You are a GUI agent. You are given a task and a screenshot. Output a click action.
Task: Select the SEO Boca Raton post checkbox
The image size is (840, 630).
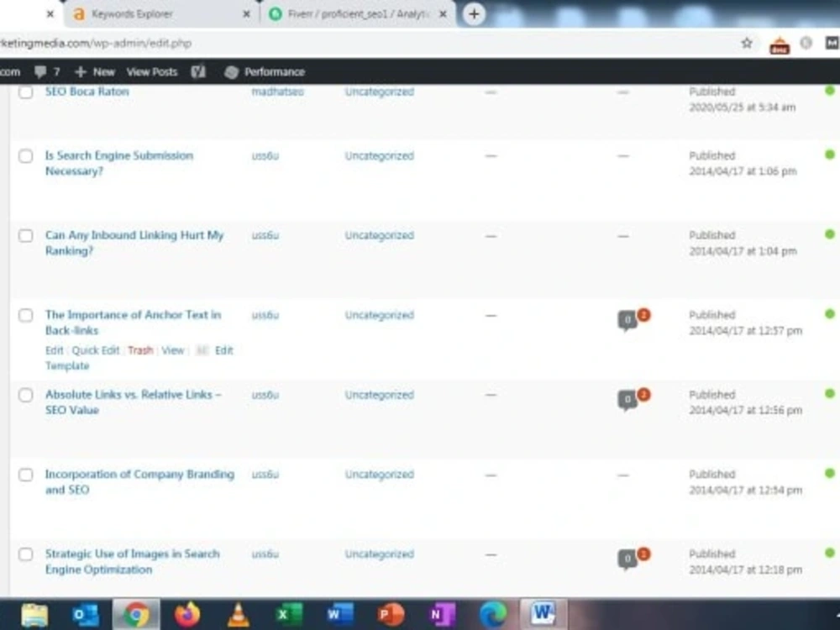pyautogui.click(x=26, y=92)
